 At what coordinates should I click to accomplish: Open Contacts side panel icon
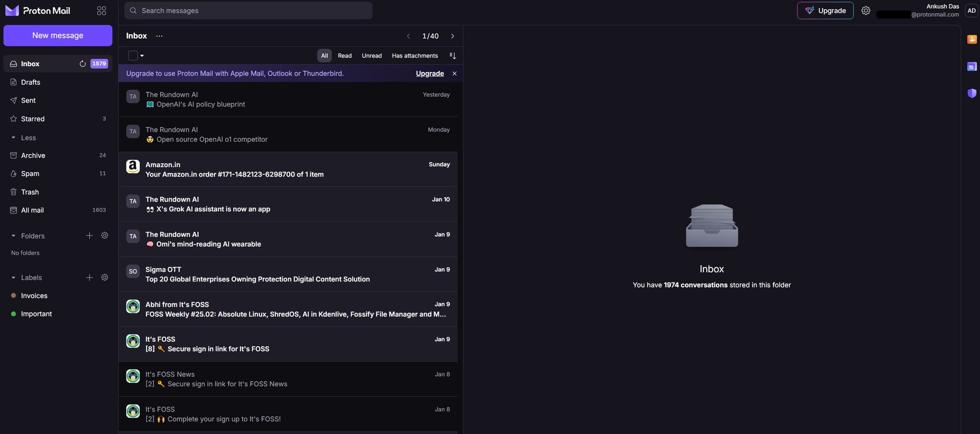click(x=972, y=39)
